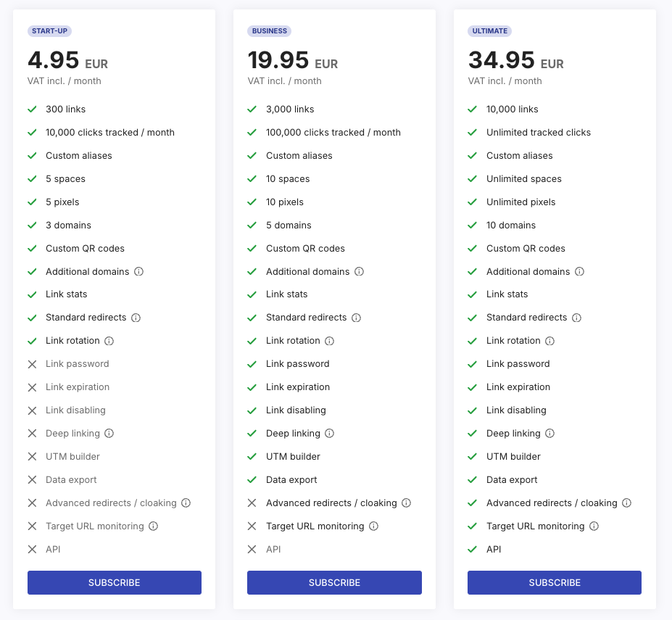This screenshot has width=672, height=620.
Task: Click info icon beside Start-up Standard redirects
Action: click(136, 318)
